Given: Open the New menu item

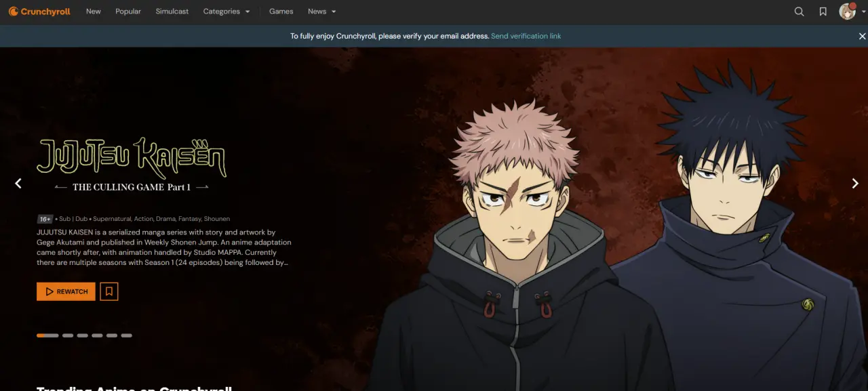Looking at the screenshot, I should coord(94,12).
